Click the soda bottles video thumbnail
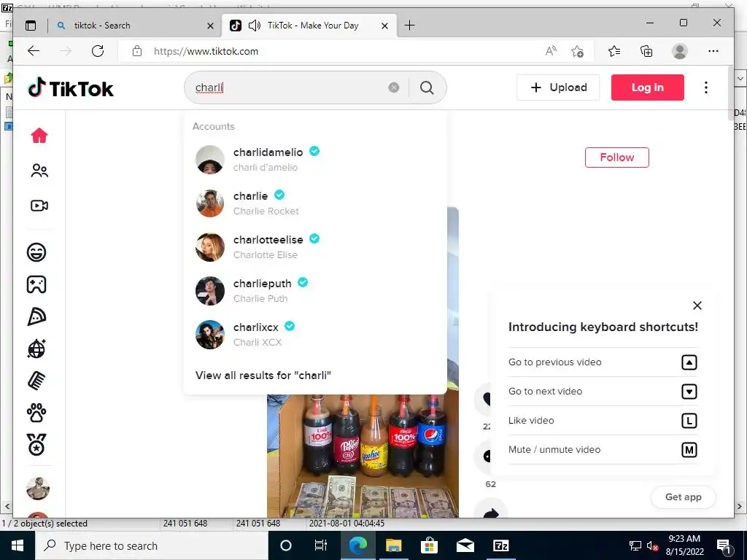This screenshot has height=560, width=747. [x=363, y=456]
